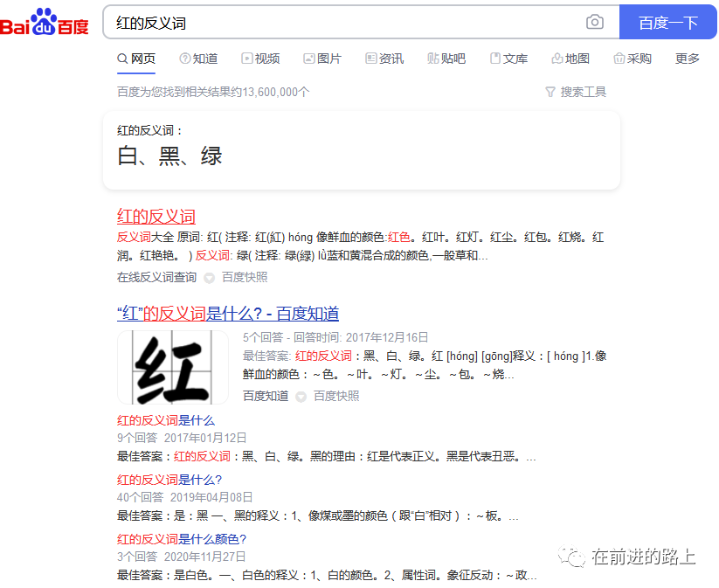Click the Baidu logo

pos(44,22)
